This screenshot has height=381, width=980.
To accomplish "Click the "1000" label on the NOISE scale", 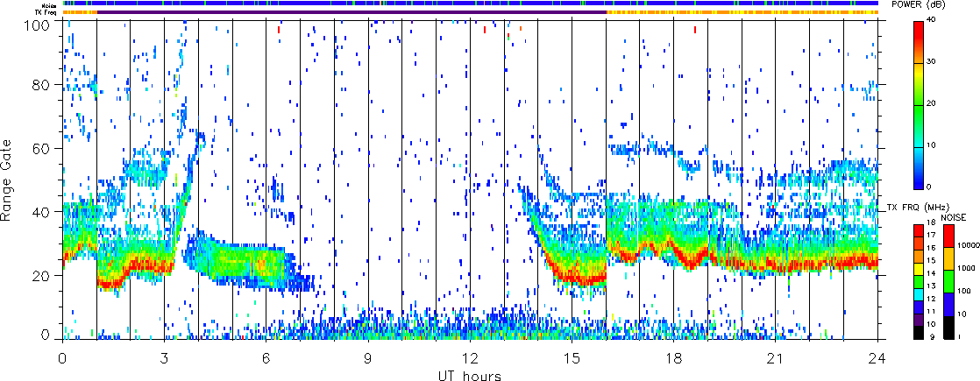I will (966, 269).
